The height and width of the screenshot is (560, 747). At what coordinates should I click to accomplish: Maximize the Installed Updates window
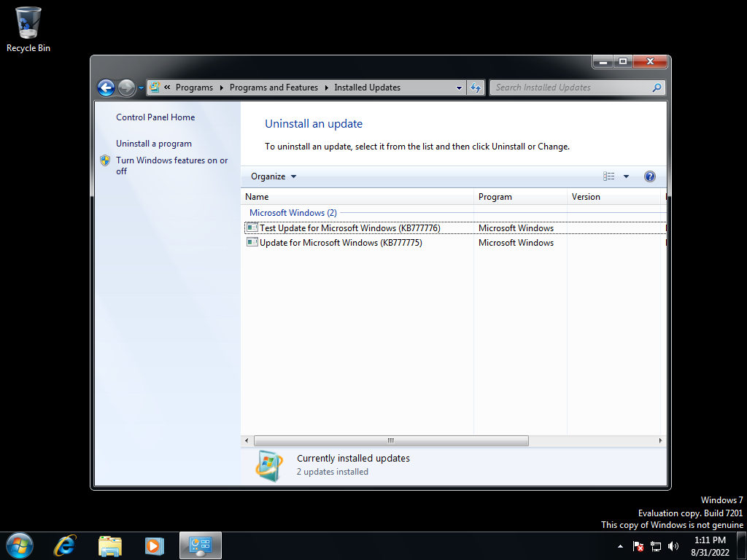point(623,62)
